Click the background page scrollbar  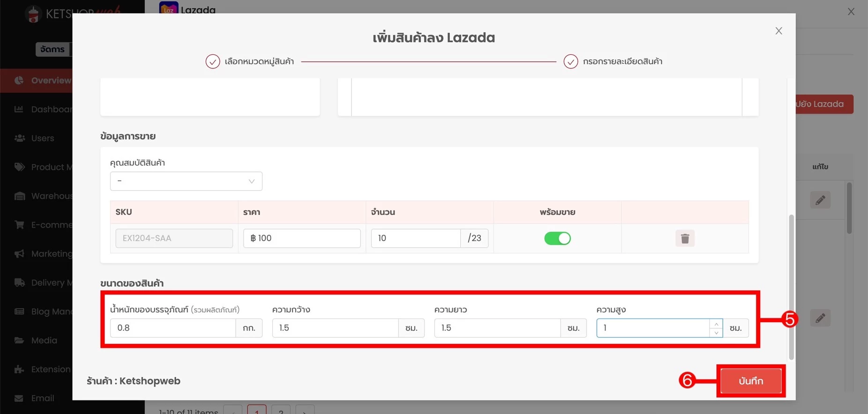[849, 208]
